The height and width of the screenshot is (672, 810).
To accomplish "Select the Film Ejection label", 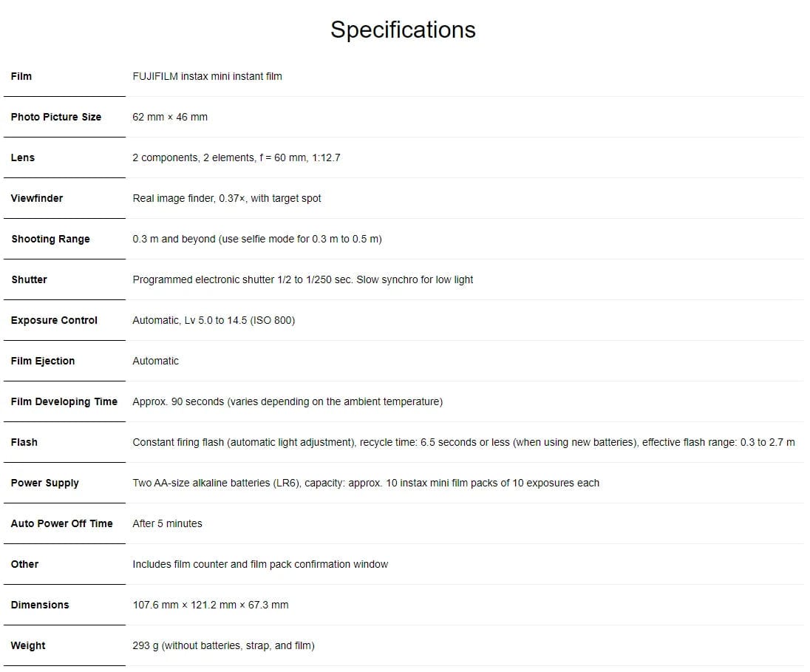I will coord(43,361).
